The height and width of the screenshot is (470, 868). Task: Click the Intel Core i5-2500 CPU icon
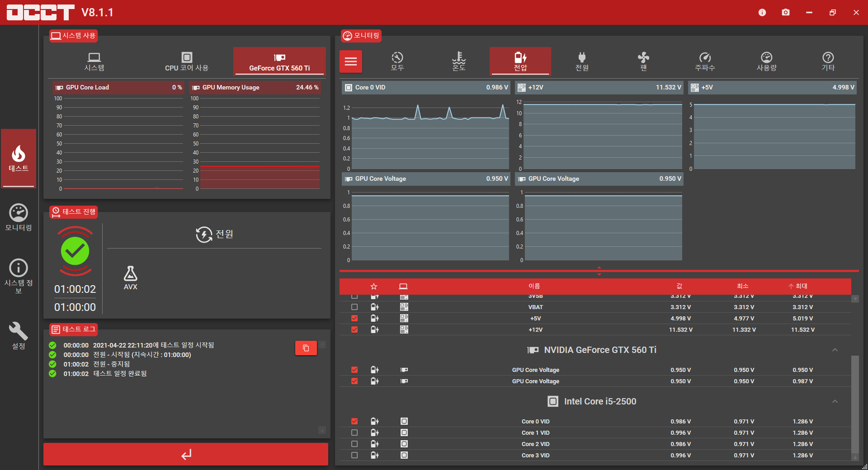click(553, 401)
